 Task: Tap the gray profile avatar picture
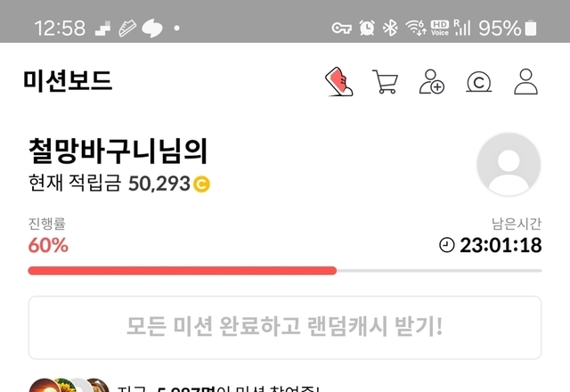pos(509,164)
